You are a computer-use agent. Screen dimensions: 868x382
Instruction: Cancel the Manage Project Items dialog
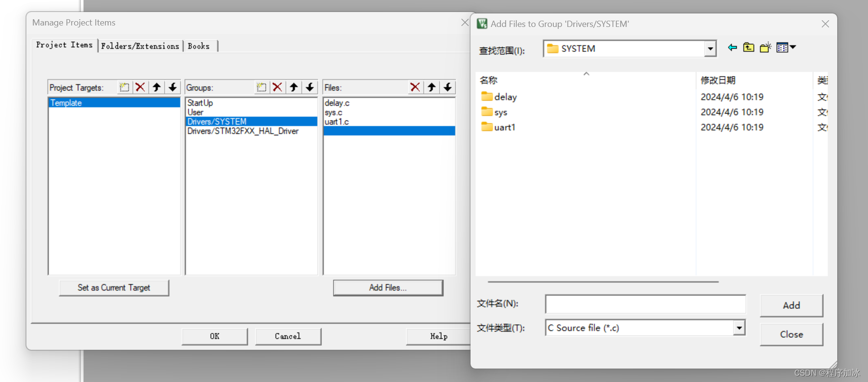pos(288,336)
